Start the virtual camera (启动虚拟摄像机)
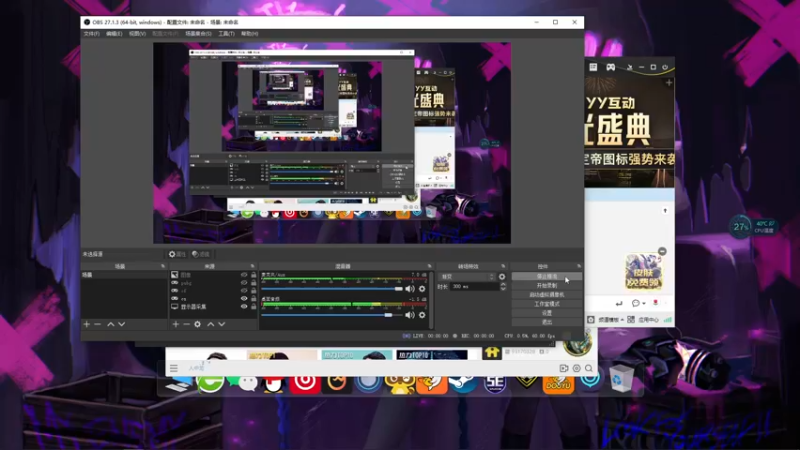 click(x=546, y=295)
